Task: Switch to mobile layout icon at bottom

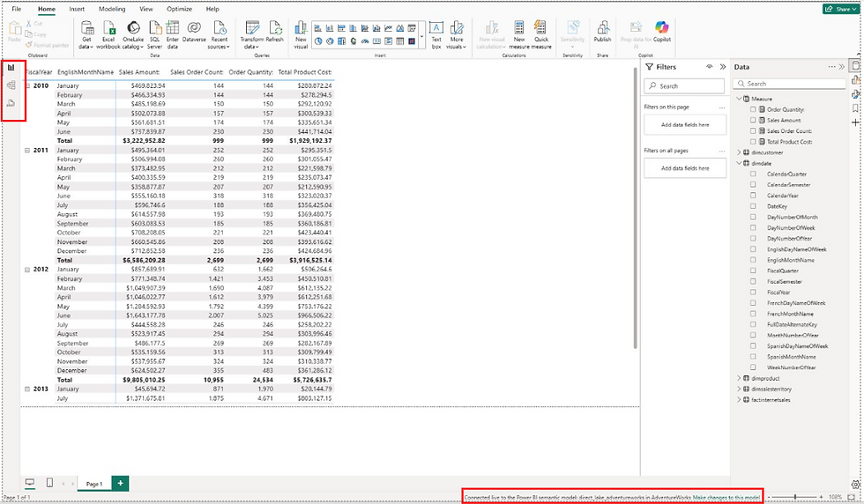Action: tap(49, 483)
